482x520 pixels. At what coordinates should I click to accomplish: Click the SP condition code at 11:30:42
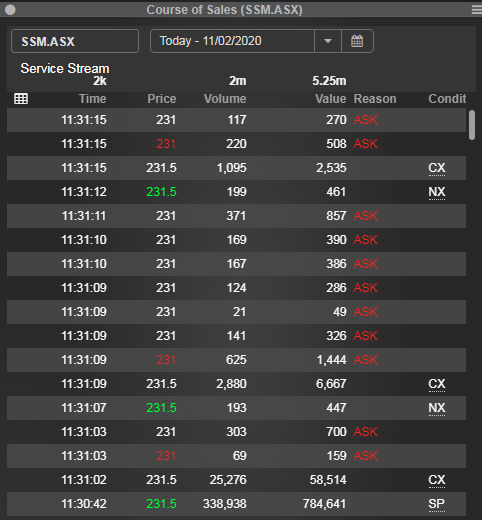[x=437, y=504]
